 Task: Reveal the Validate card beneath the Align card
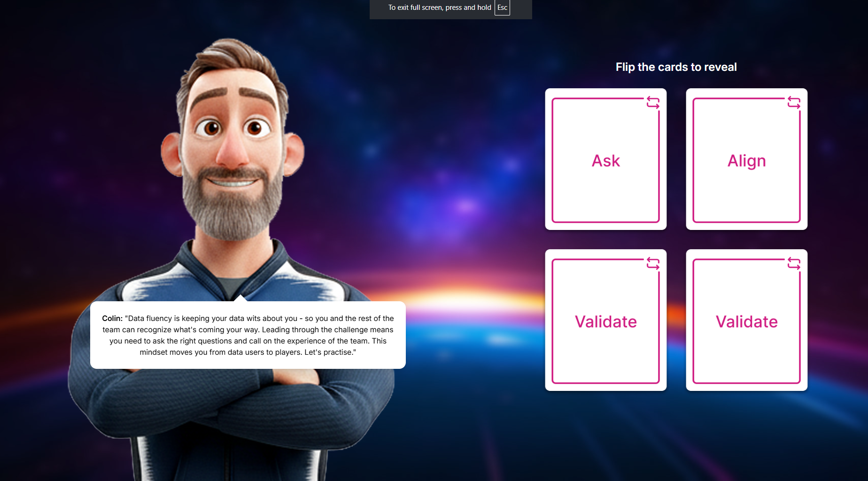[x=746, y=321]
